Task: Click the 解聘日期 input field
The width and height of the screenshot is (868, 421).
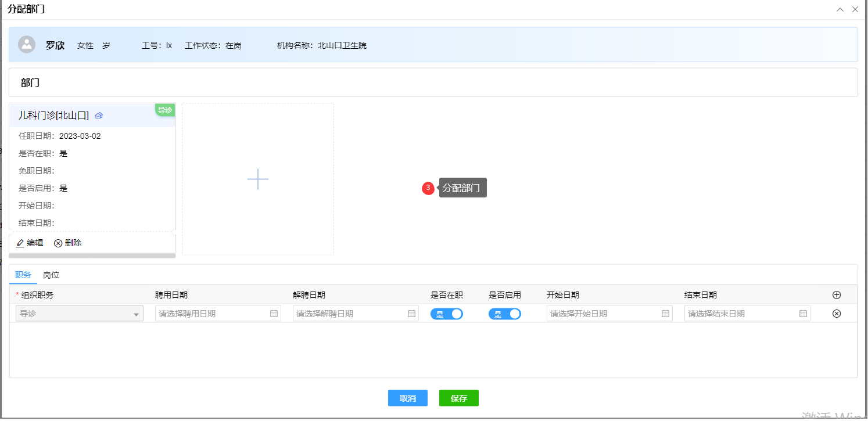Action: (356, 314)
